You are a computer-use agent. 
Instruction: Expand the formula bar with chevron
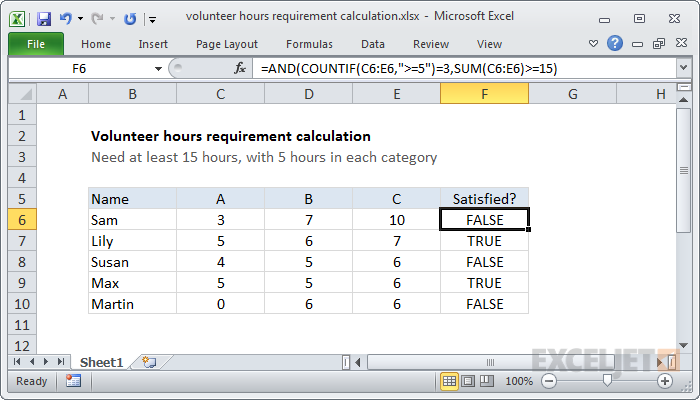683,68
